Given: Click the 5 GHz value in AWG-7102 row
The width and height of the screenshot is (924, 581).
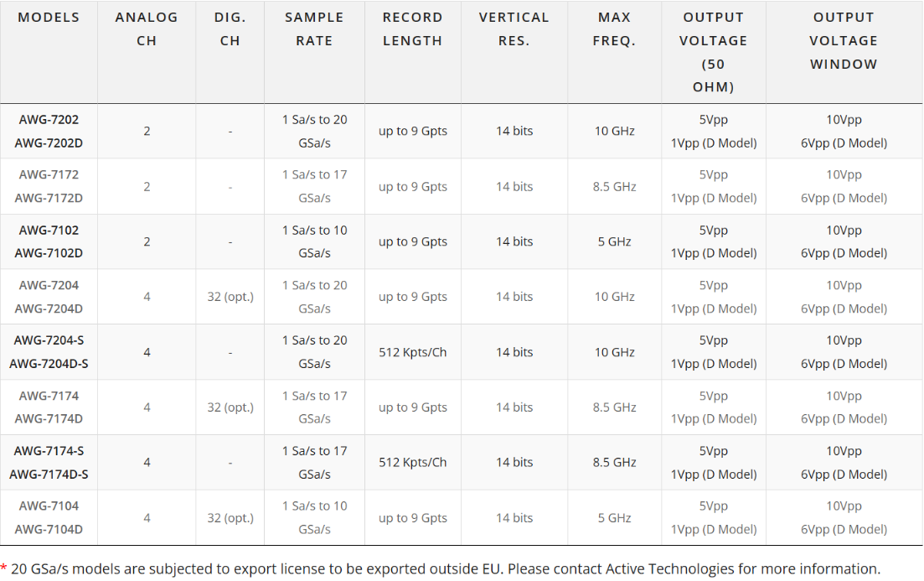Looking at the screenshot, I should (614, 241).
